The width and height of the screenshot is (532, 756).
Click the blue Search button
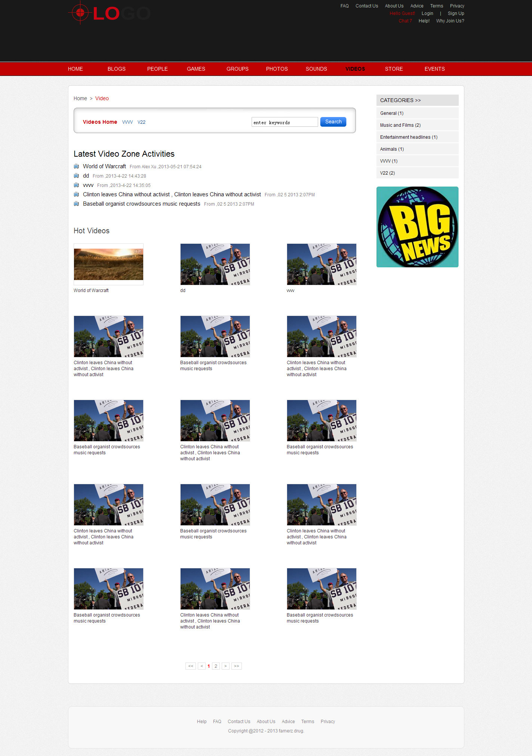coord(333,122)
